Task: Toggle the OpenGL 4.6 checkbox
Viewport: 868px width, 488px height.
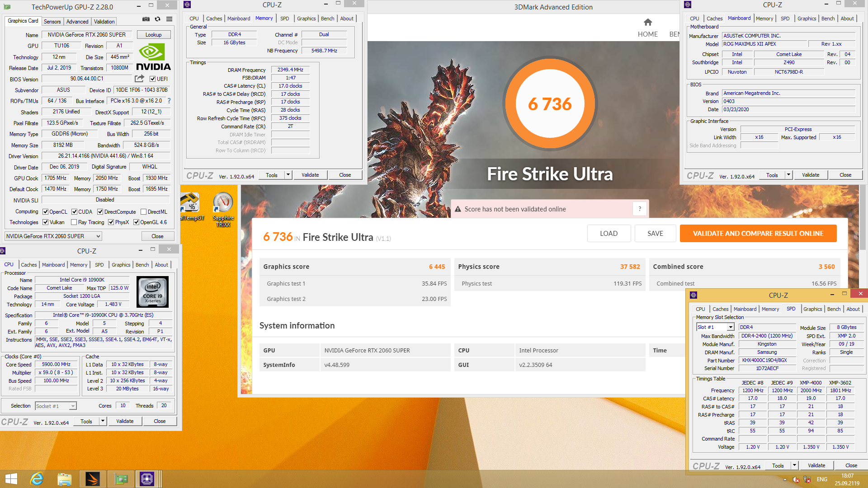Action: pos(136,222)
